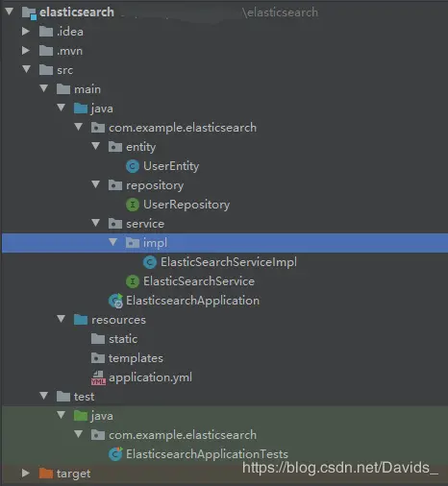The height and width of the screenshot is (486, 448).
Task: Click the test folder icon
Action: click(63, 397)
